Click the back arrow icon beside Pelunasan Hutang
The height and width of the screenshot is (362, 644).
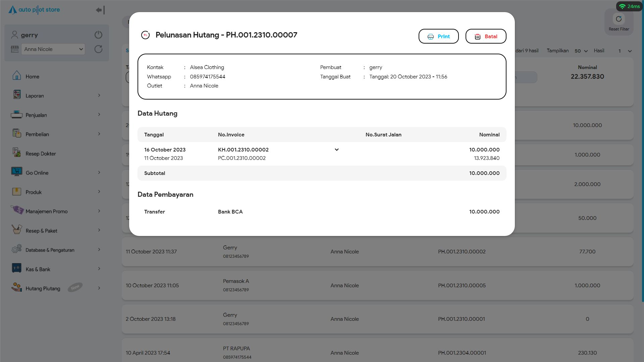(x=145, y=35)
